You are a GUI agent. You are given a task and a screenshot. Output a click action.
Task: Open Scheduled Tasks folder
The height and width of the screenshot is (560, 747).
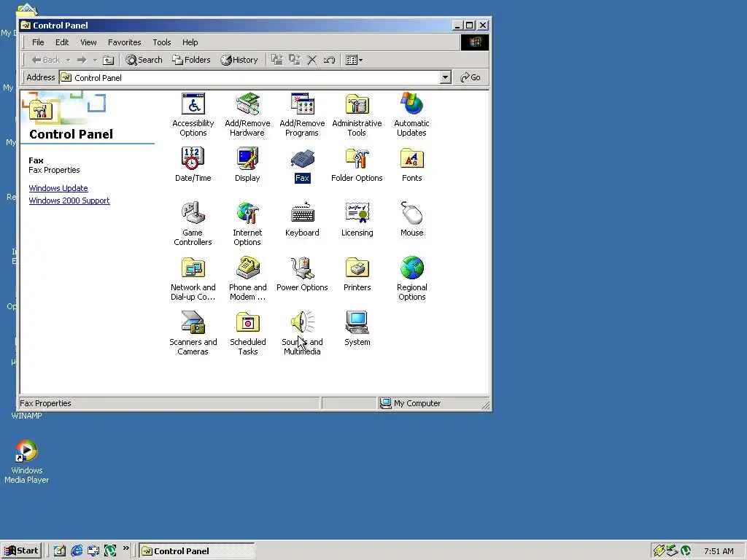247,333
